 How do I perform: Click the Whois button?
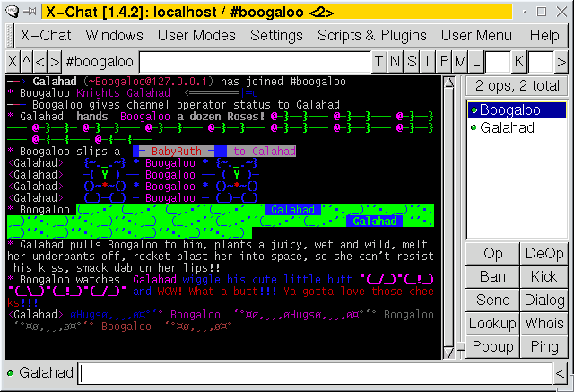(544, 323)
